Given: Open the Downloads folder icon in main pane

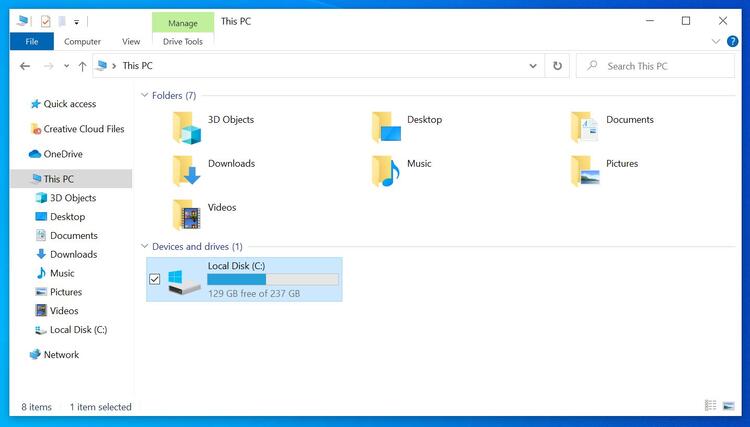Looking at the screenshot, I should tap(187, 171).
